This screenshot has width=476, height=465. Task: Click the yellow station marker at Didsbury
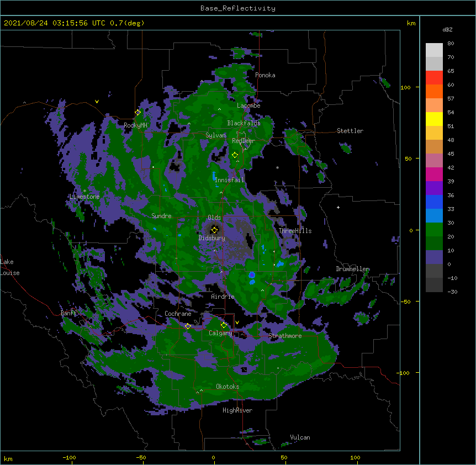click(214, 230)
